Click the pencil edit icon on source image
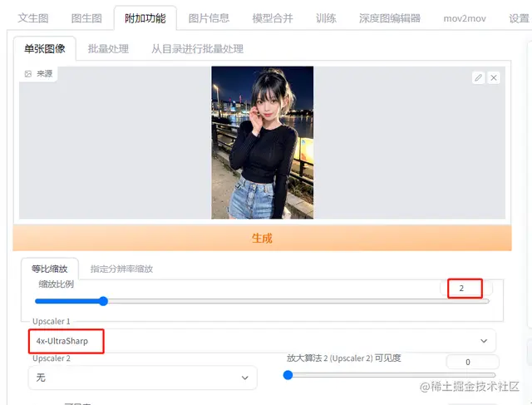This screenshot has width=532, height=405. [x=478, y=77]
